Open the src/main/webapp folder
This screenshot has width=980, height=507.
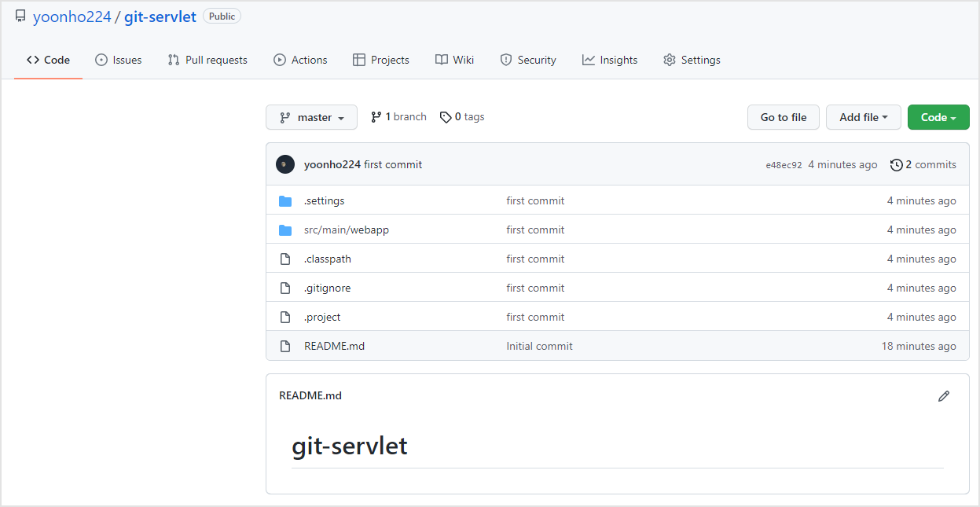[x=347, y=230]
